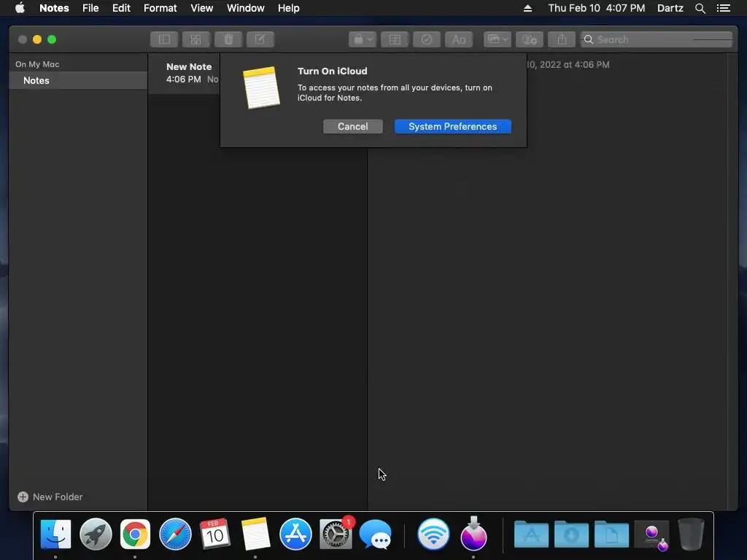
Task: Open Spotlight search in menu bar
Action: click(700, 8)
